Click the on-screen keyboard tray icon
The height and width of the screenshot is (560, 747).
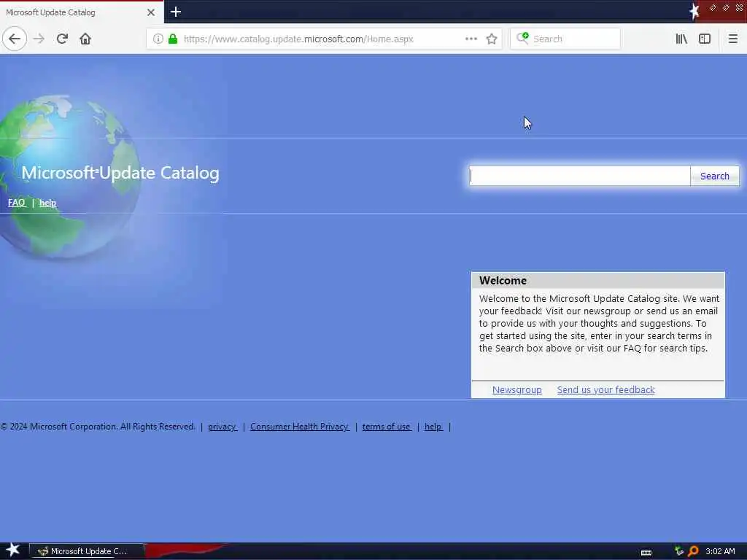tap(646, 553)
